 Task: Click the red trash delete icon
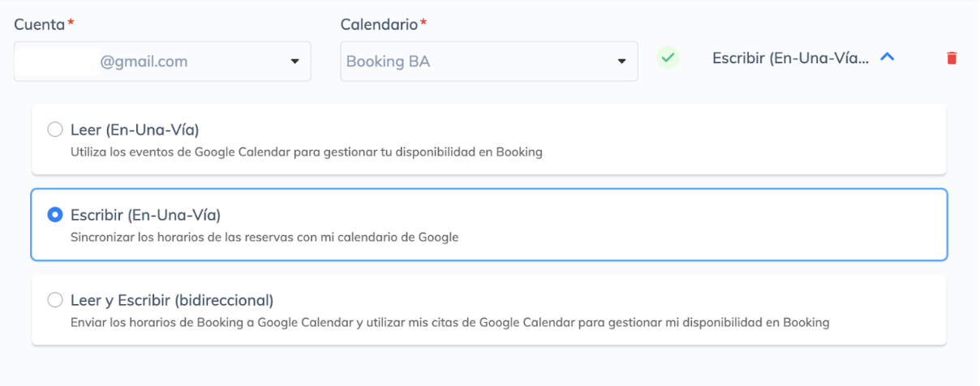coord(952,58)
